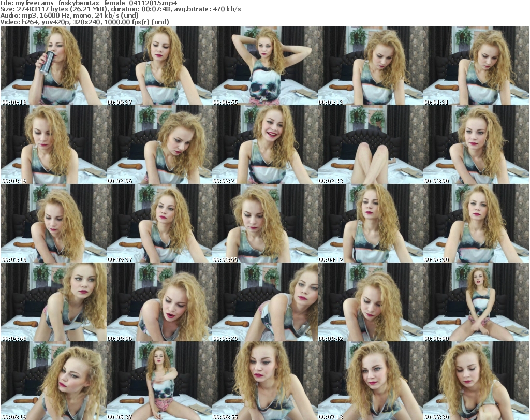The image size is (530, 420).
Task: Open the thumbnail at 00:03:00
Action: point(476,144)
